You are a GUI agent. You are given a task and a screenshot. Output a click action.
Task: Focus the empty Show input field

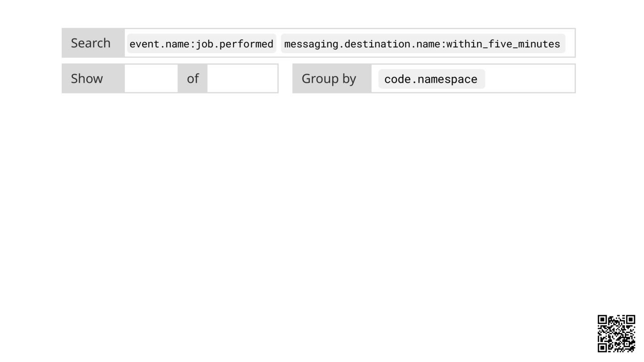pyautogui.click(x=151, y=79)
